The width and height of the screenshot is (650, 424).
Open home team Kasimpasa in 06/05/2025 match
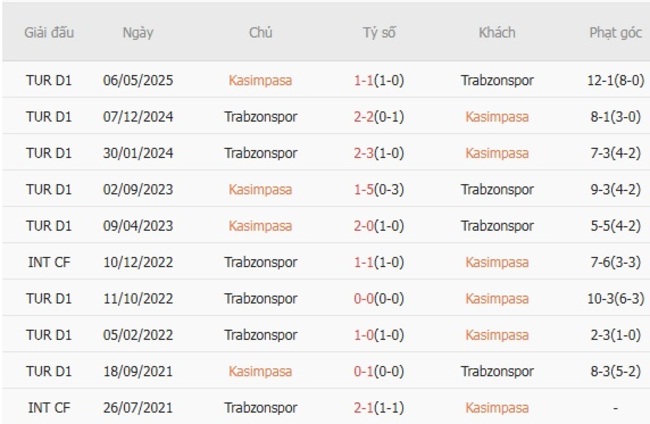click(261, 80)
